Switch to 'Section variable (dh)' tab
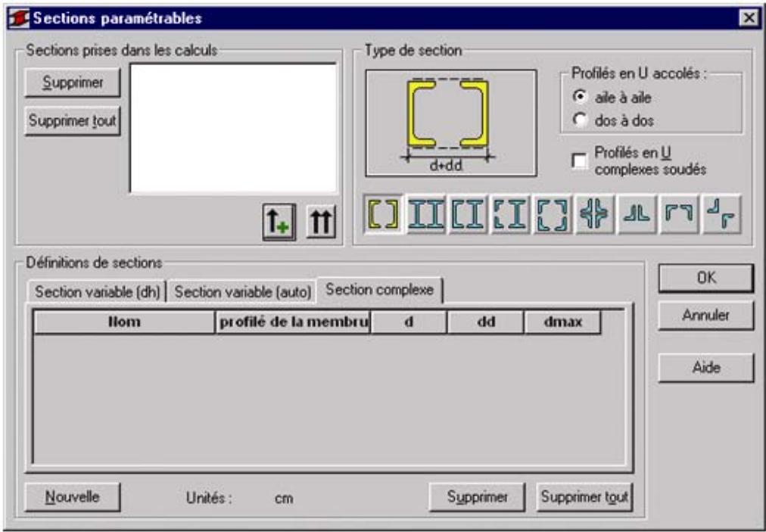Viewport: 766px width, 532px height. tap(97, 291)
